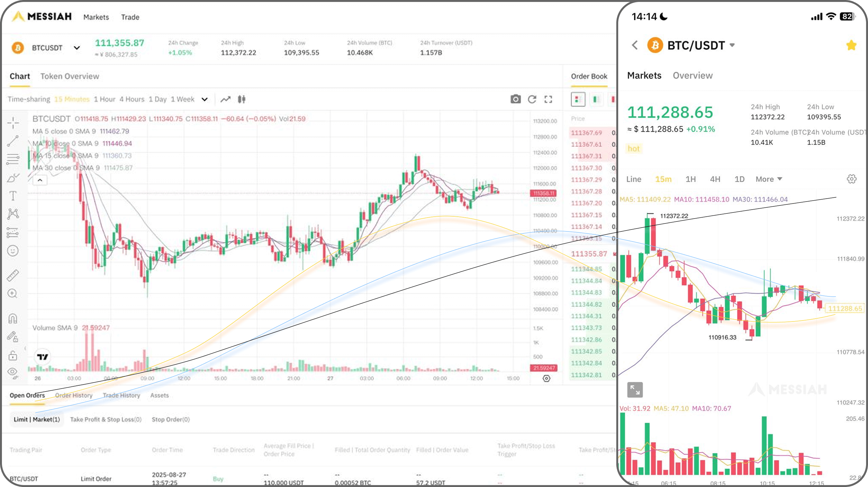Toggle the magnet snapping mode
The image size is (868, 487).
[13, 318]
